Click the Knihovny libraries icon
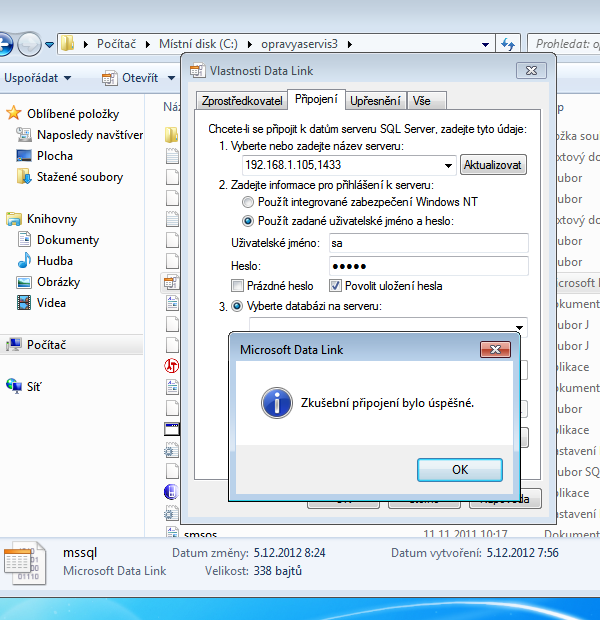Screen dimensions: 600x620 click(x=14, y=219)
